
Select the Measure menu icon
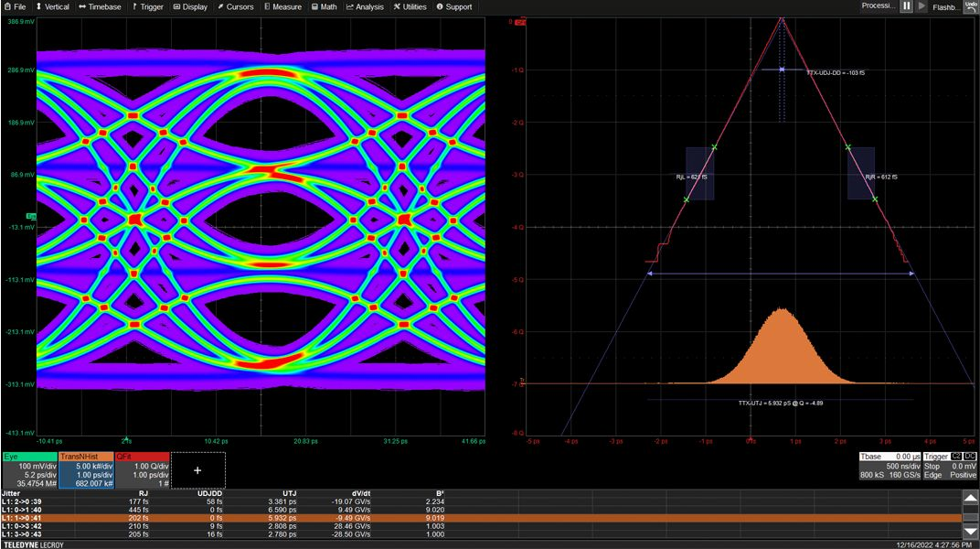point(279,6)
